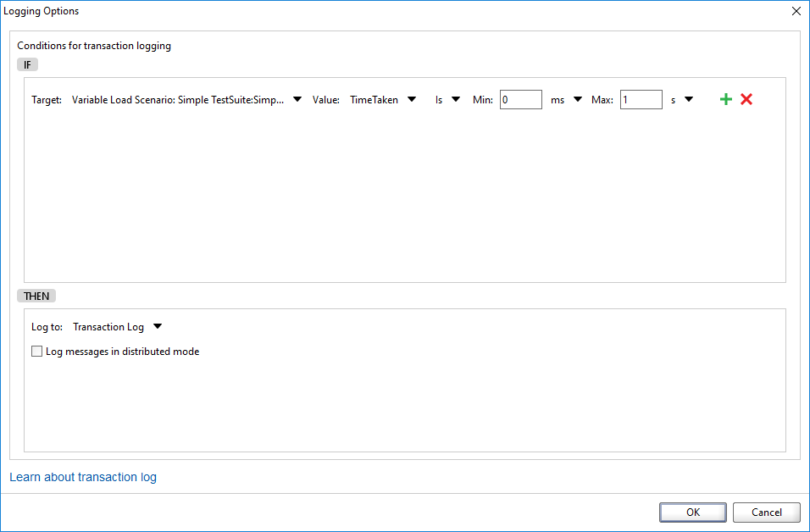Screen dimensions: 810x532
Task: Confirm settings with the OK button
Action: (692, 512)
